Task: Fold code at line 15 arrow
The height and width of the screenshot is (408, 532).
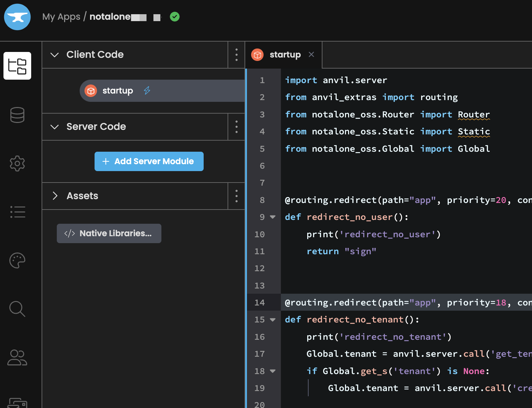Action: tap(273, 320)
